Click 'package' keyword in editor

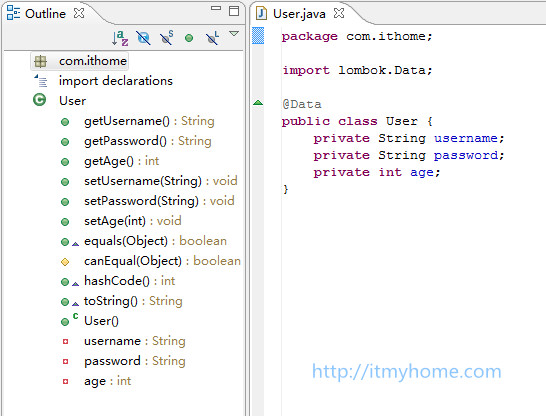(x=309, y=36)
